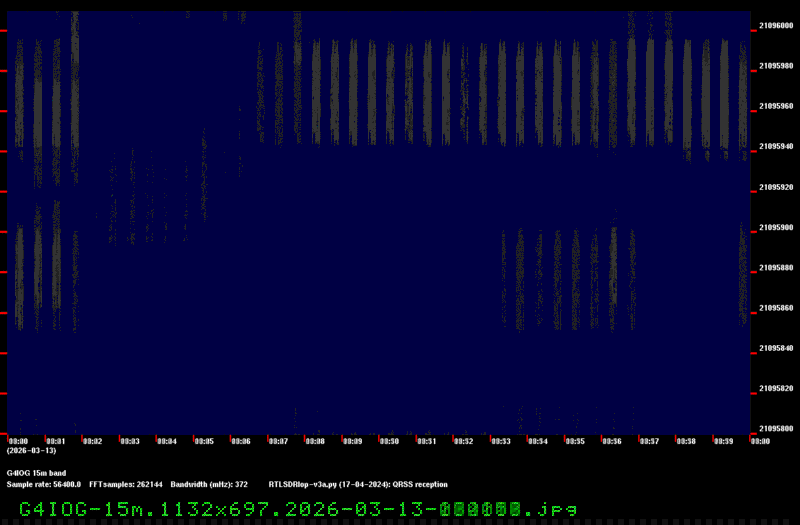Select the 00:06 time axis label
This screenshot has height=525, width=800.
(241, 441)
